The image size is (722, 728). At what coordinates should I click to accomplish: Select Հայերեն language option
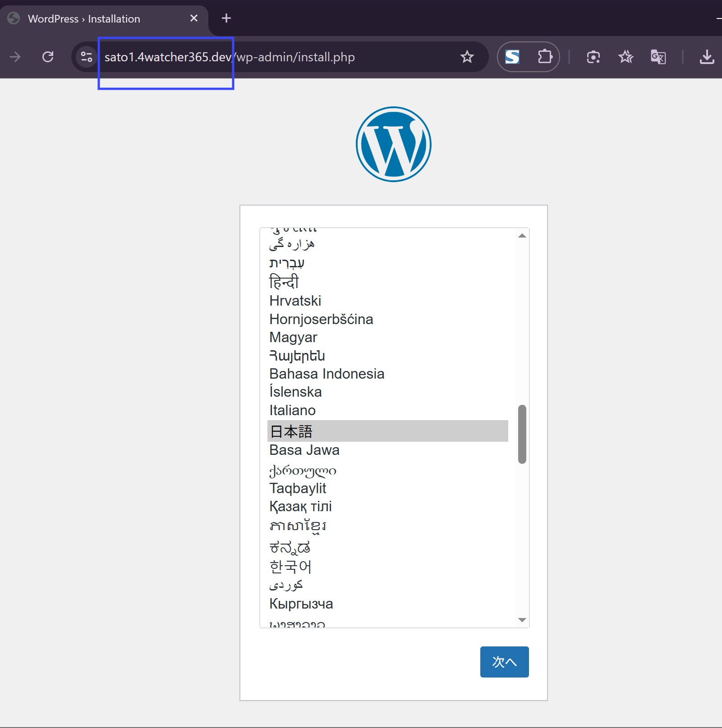pyautogui.click(x=388, y=356)
